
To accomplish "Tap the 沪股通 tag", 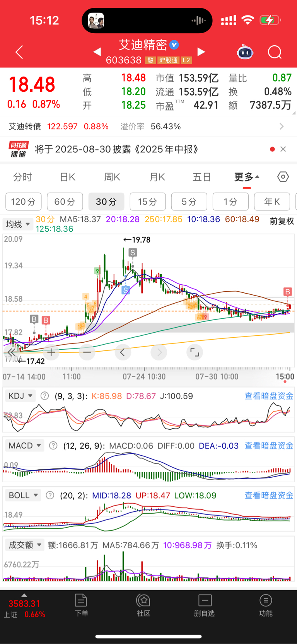I will pos(168,60).
